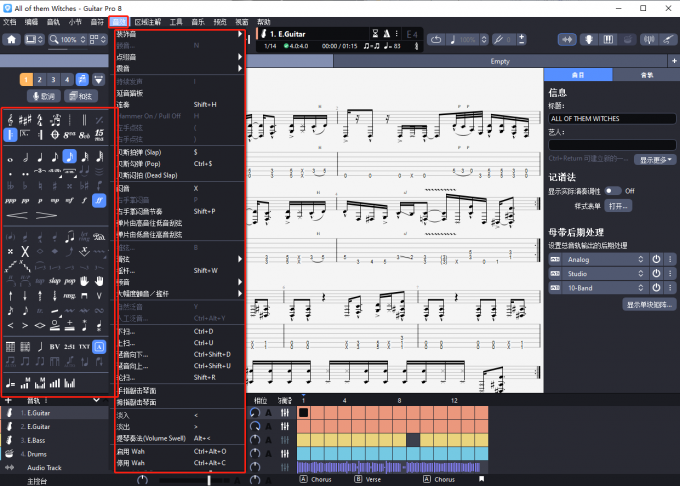Set 15ma octave marking

tap(99, 135)
